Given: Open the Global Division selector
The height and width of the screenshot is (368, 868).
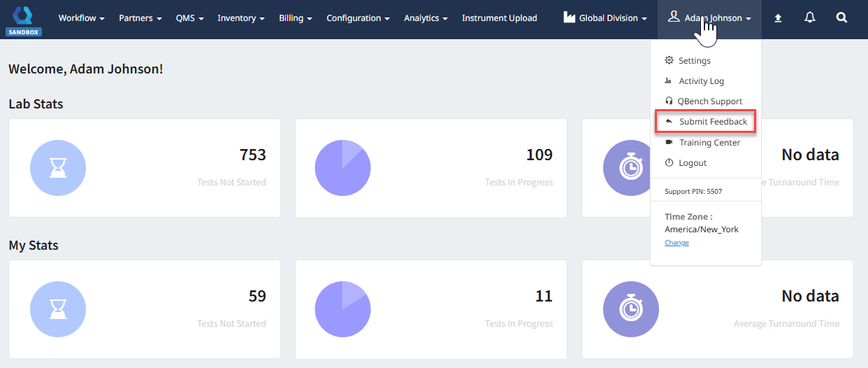Looking at the screenshot, I should click(605, 18).
